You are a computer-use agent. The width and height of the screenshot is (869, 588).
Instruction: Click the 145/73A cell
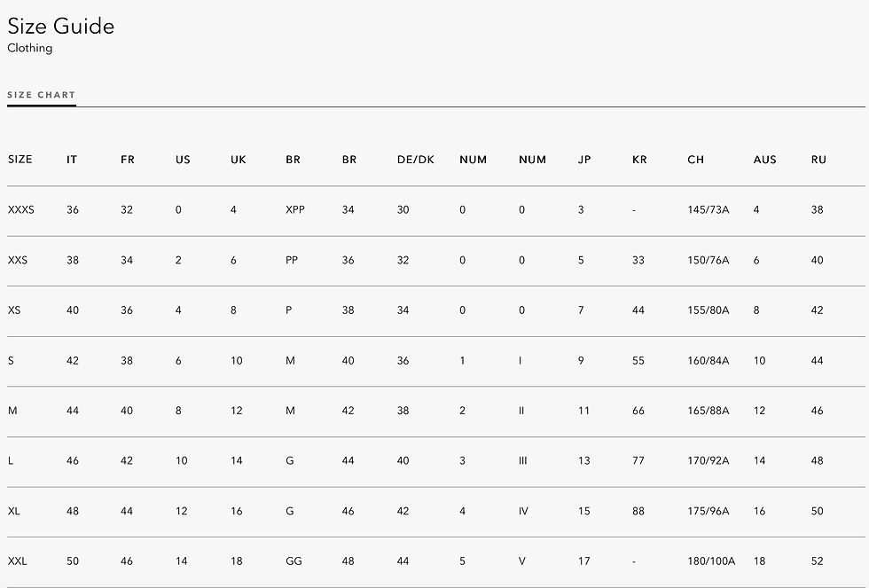pos(708,210)
